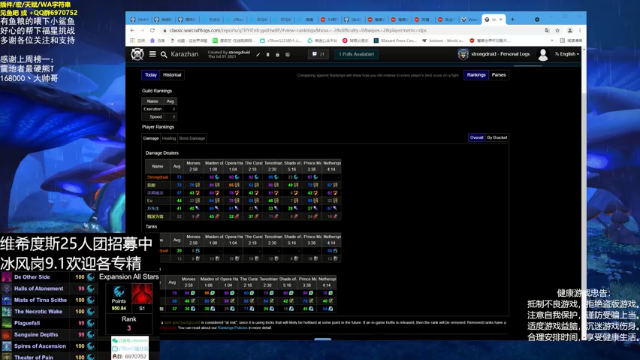Image resolution: width=640 pixels, height=360 pixels.
Task: Open the browser three-dot menu
Action: coord(580,30)
